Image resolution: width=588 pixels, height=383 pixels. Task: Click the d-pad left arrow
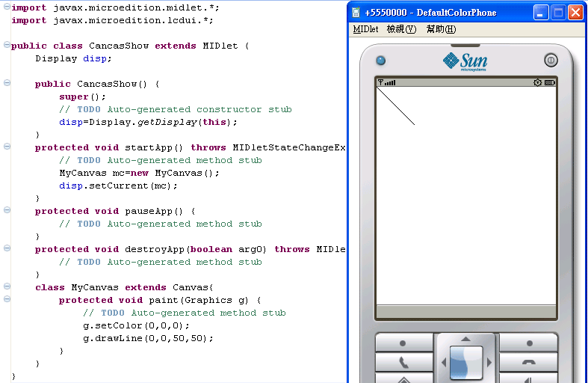(444, 363)
